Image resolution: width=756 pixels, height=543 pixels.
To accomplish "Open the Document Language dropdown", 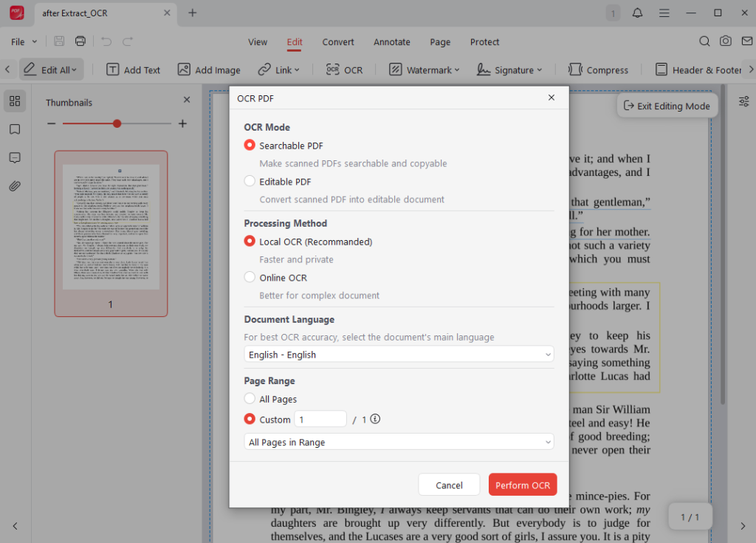I will tap(399, 355).
